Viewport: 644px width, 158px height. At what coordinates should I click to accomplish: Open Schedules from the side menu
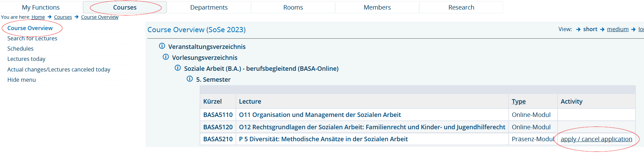click(x=21, y=49)
